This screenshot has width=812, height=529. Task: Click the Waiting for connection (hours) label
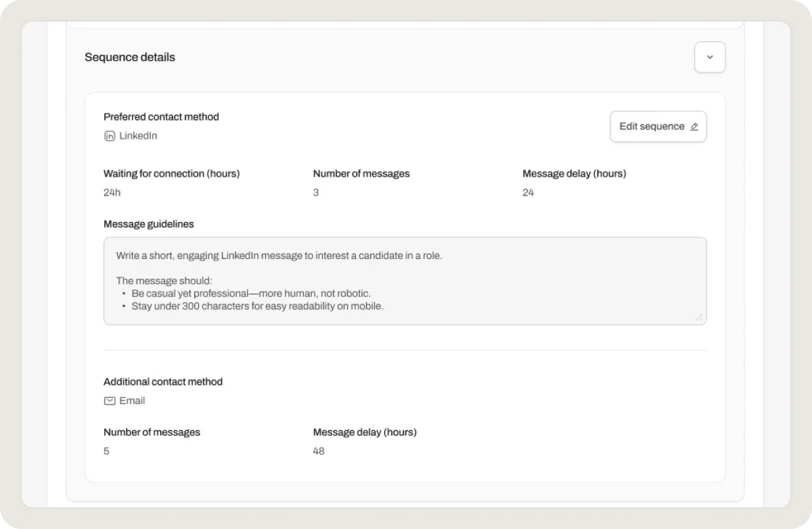point(172,174)
